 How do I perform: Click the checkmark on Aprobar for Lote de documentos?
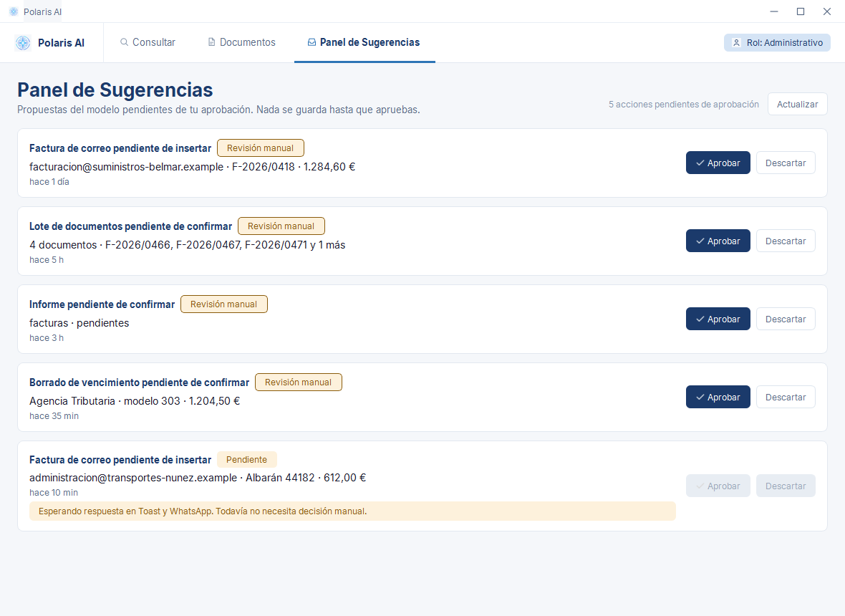700,241
